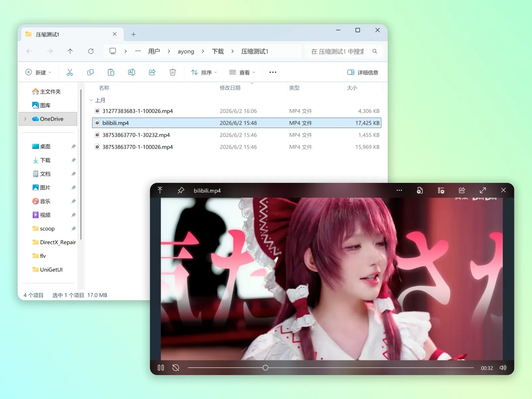The width and height of the screenshot is (532, 399).
Task: Open 视频 in the sidebar
Action: [x=42, y=215]
